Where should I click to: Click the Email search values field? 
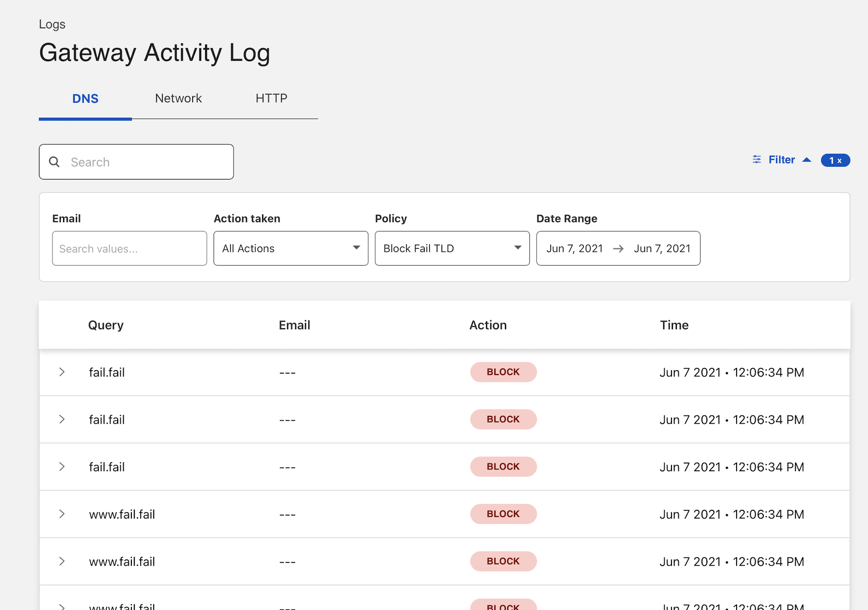pyautogui.click(x=129, y=248)
